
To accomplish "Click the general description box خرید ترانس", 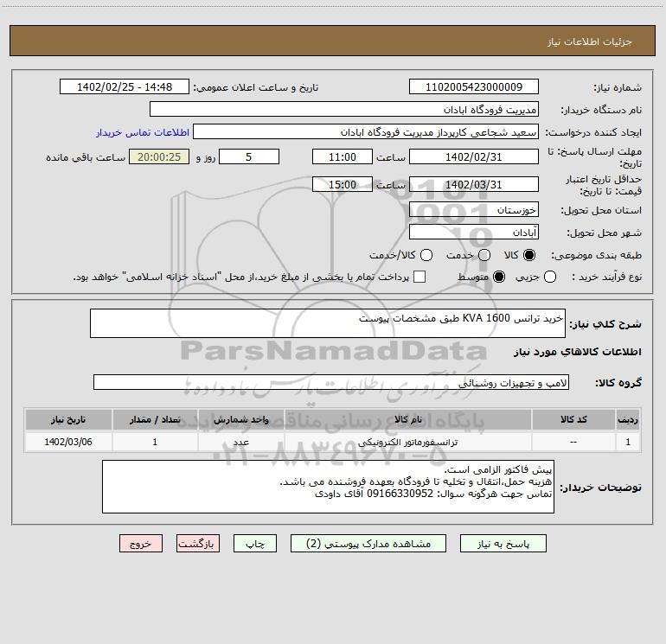I will [x=328, y=323].
